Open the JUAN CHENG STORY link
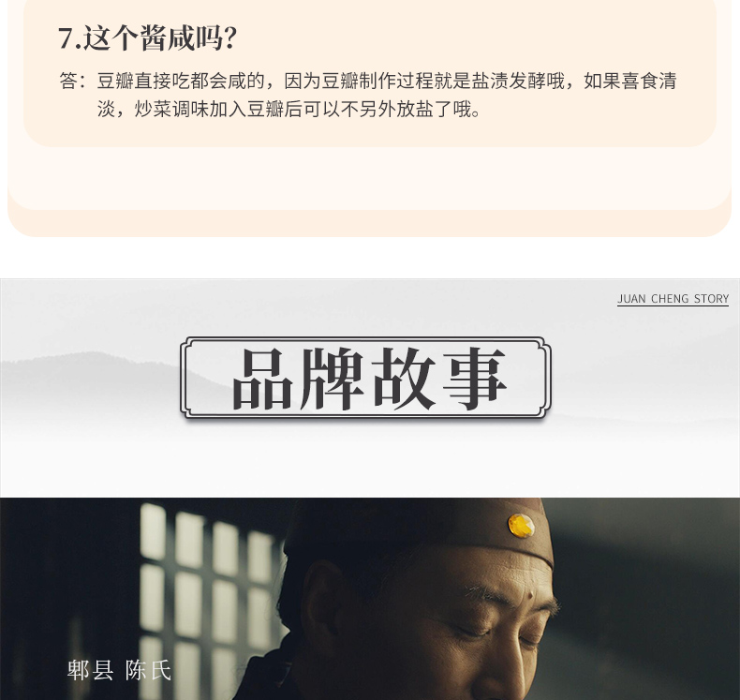Screen dimensions: 740x700 pos(673,299)
